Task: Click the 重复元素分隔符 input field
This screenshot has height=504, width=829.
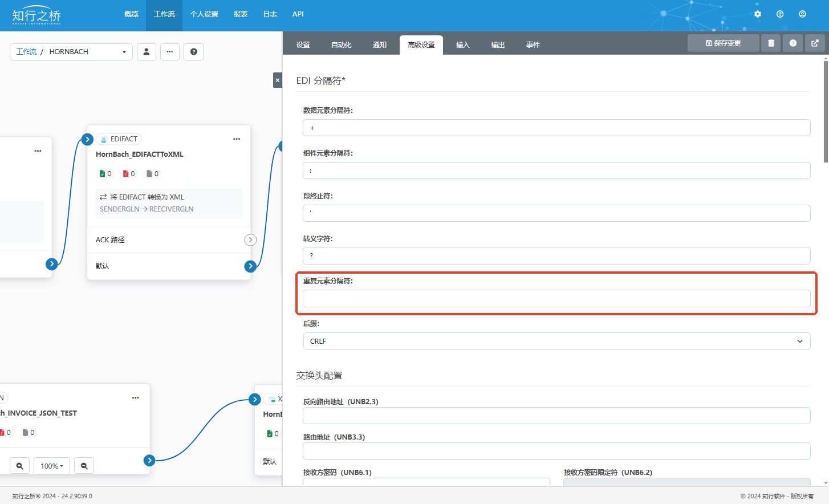Action: (x=556, y=298)
